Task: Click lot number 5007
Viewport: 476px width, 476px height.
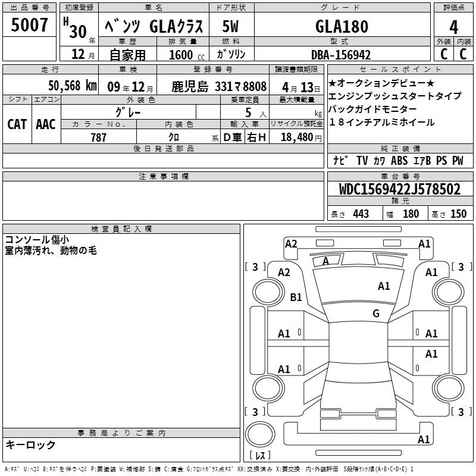Action: tap(29, 25)
